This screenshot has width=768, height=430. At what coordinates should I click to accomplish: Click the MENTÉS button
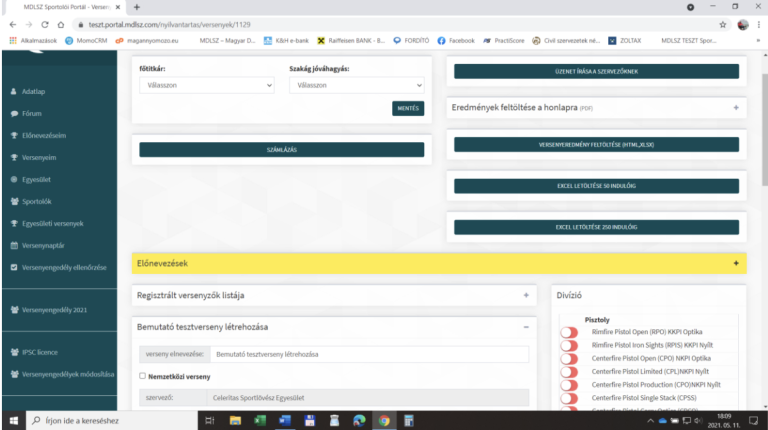408,108
